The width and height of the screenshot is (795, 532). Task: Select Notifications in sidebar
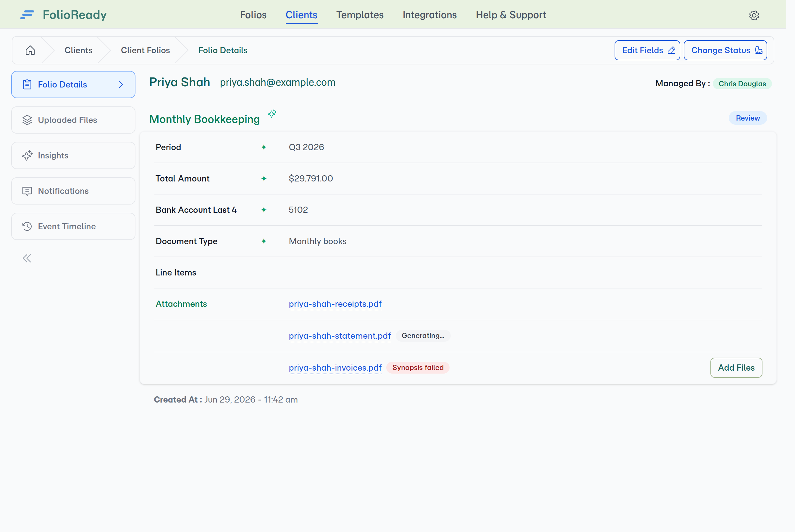pyautogui.click(x=73, y=191)
